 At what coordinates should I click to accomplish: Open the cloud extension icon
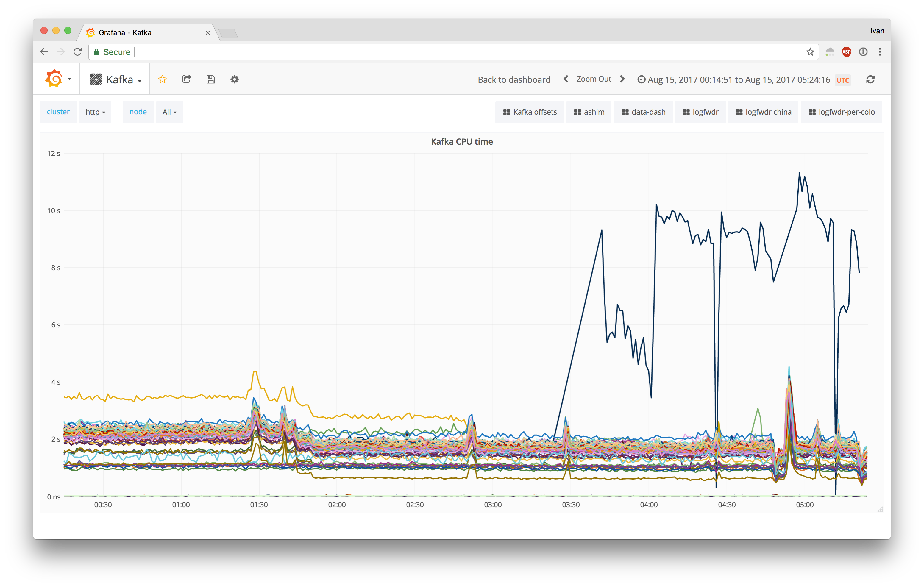coord(830,52)
